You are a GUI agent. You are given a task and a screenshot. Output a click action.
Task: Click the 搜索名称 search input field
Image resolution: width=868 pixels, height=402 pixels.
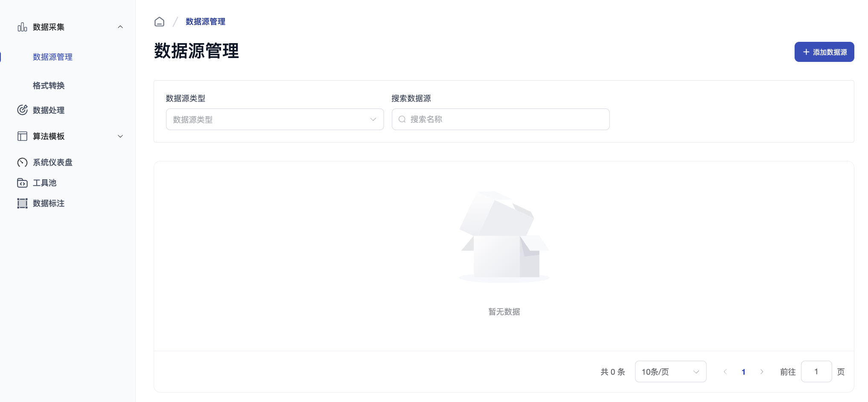(506, 119)
